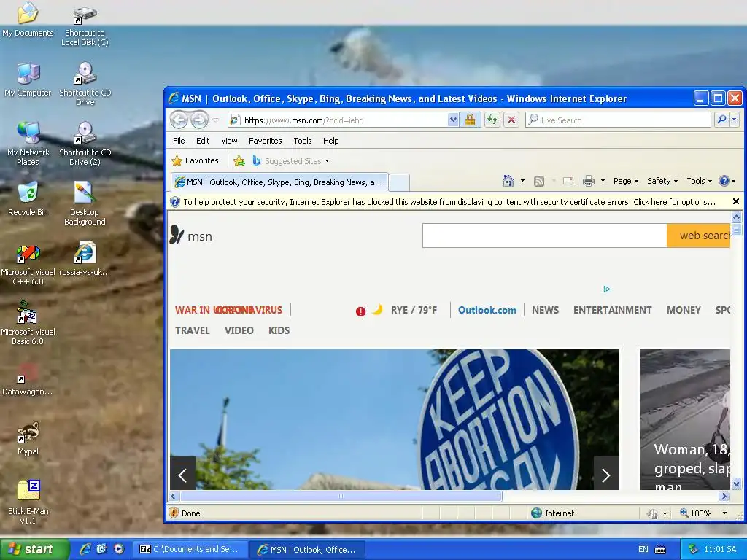Open the recent pages dropdown arrow
This screenshot has height=560, width=747.
[216, 120]
